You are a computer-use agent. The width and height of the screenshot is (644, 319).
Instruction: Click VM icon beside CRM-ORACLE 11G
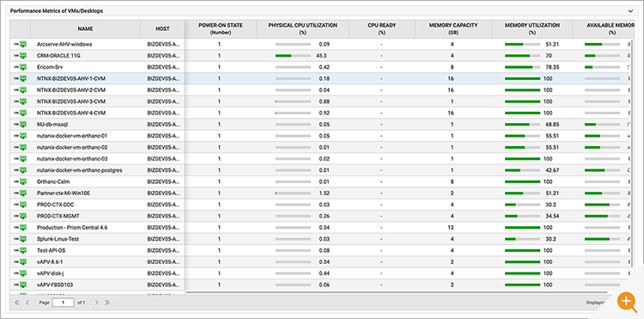point(20,56)
